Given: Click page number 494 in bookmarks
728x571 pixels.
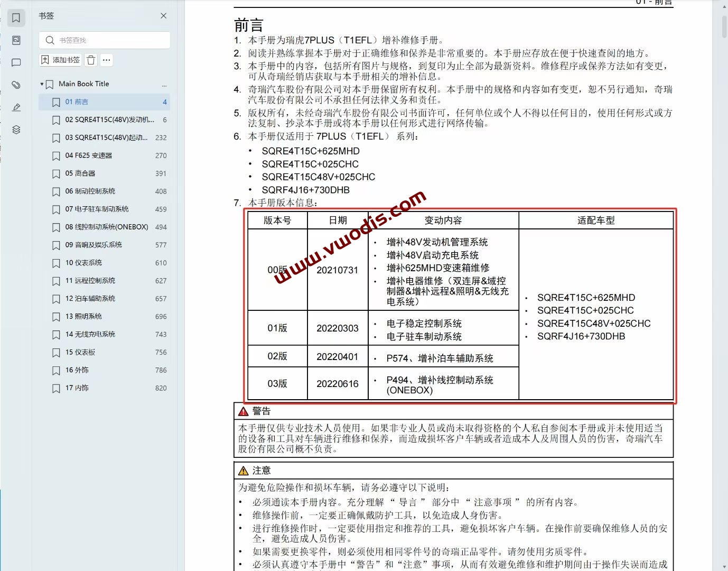Looking at the screenshot, I should pyautogui.click(x=161, y=227).
